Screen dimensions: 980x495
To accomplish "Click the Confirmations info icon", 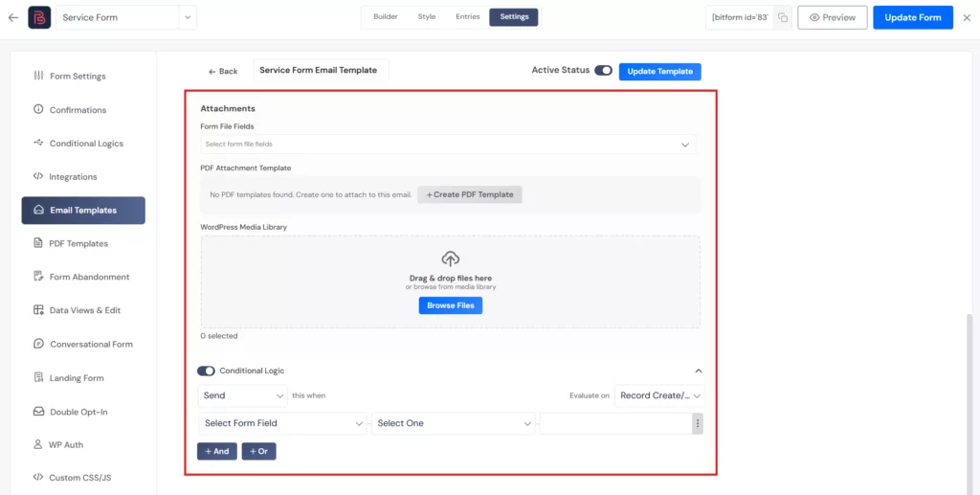I will point(38,109).
